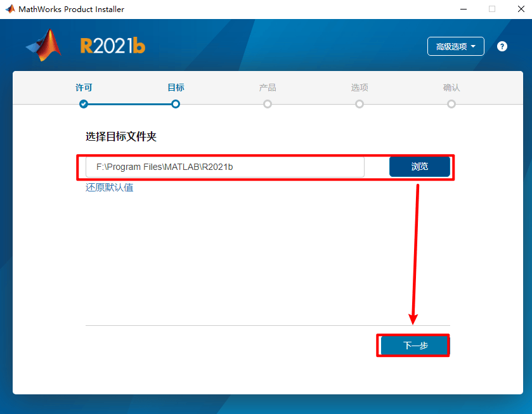Click the 产品 step progress circle
This screenshot has height=414, width=532.
268,104
